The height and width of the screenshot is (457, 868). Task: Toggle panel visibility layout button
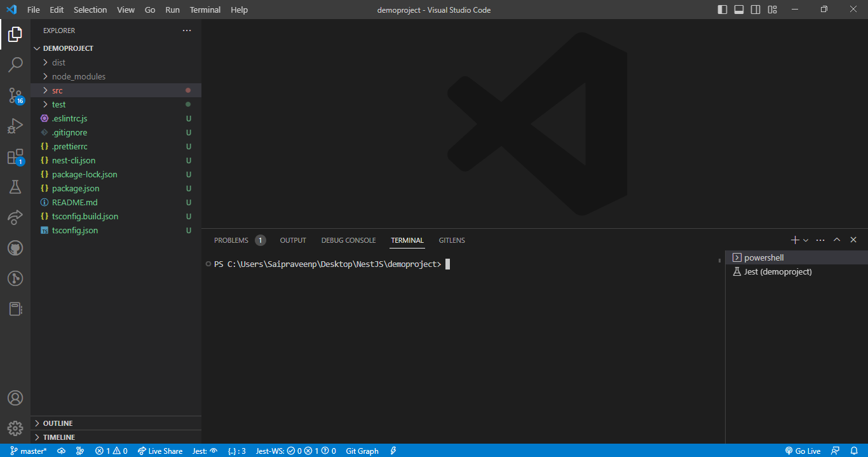click(739, 10)
